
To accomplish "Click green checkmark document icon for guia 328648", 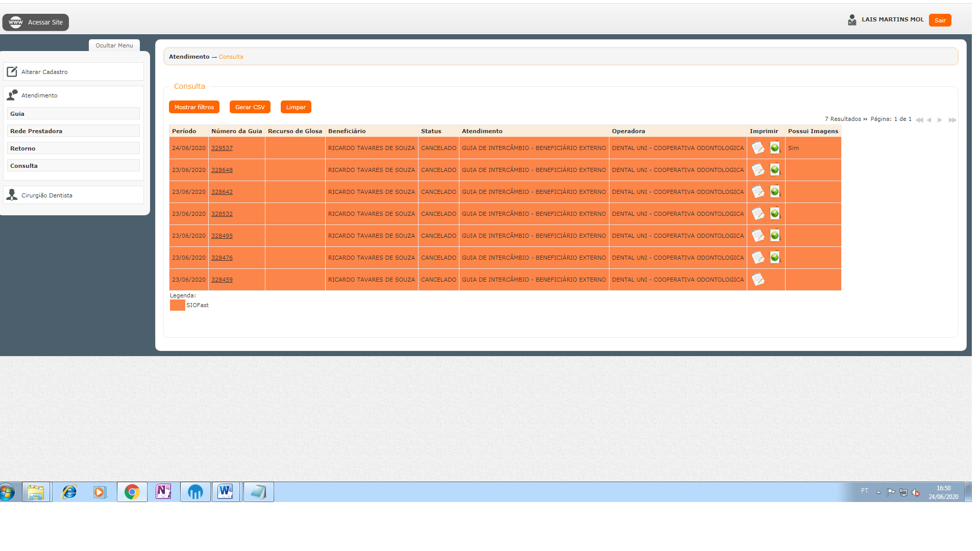I will tap(775, 170).
